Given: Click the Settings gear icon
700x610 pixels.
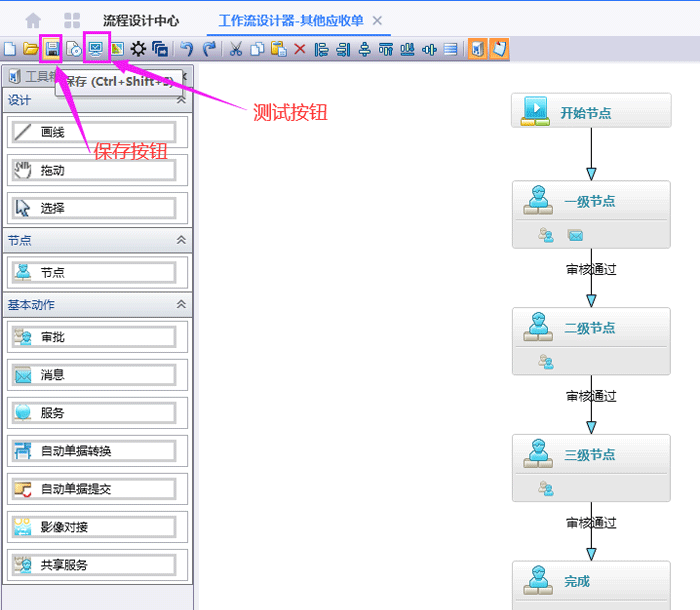Looking at the screenshot, I should coord(139,48).
